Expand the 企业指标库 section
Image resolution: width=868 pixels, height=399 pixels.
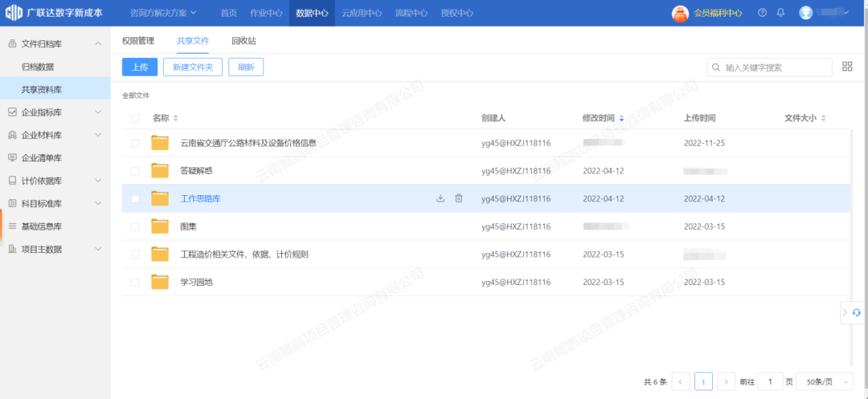coord(98,112)
